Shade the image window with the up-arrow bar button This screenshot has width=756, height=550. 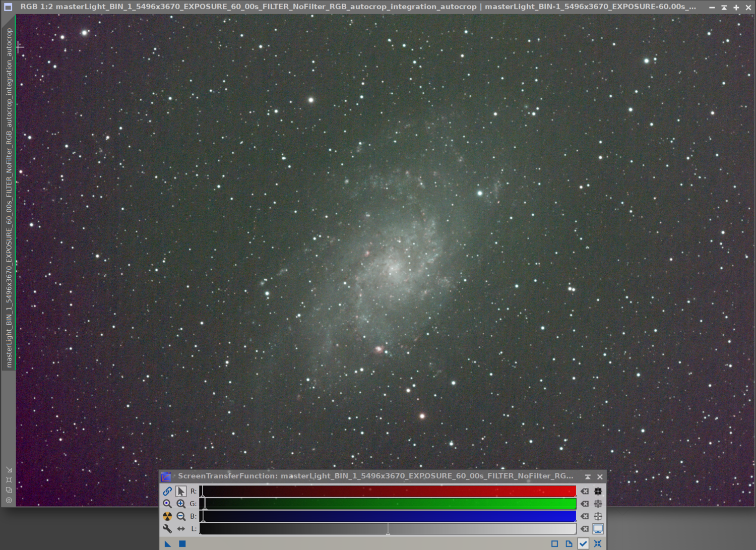tap(724, 7)
